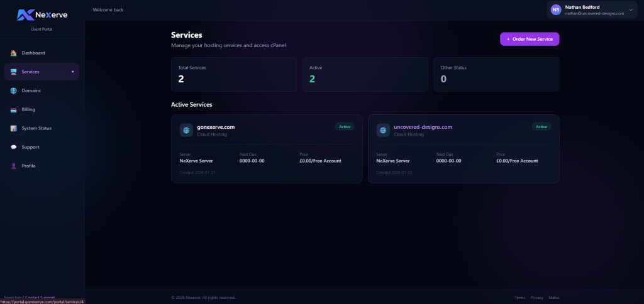Image resolution: width=644 pixels, height=304 pixels.
Task: Click the NB user avatar
Action: pos(556,9)
